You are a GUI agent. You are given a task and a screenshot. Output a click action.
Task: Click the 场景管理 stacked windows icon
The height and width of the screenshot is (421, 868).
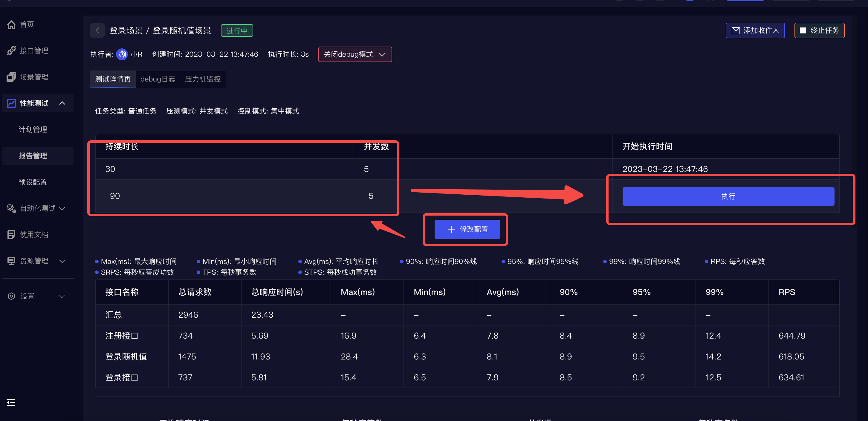11,77
